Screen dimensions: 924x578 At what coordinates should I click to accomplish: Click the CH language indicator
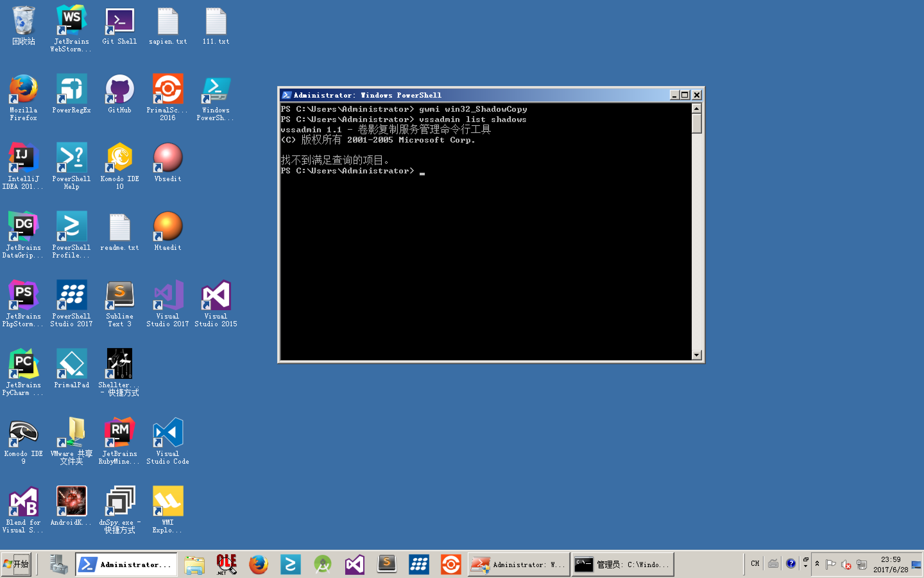[x=755, y=564]
